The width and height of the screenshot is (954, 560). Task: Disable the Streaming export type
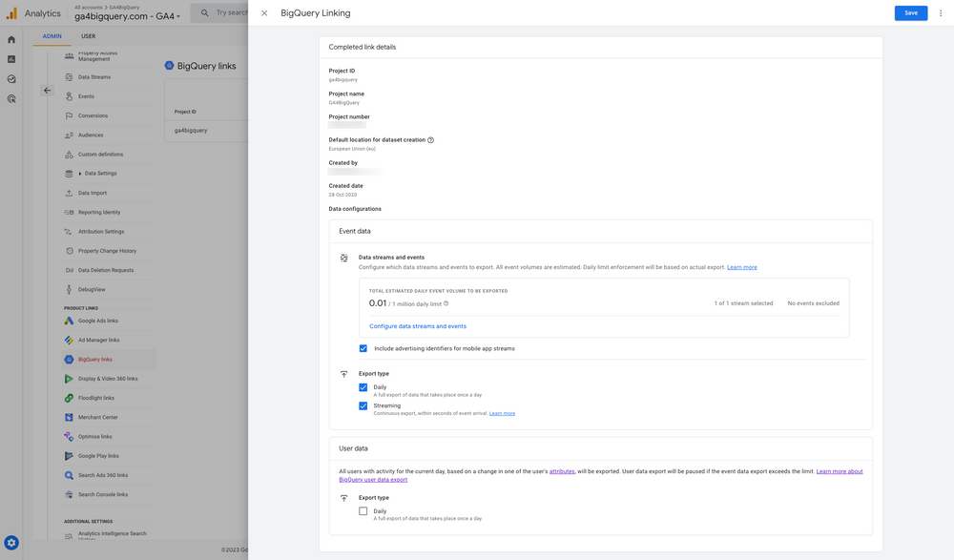point(363,404)
